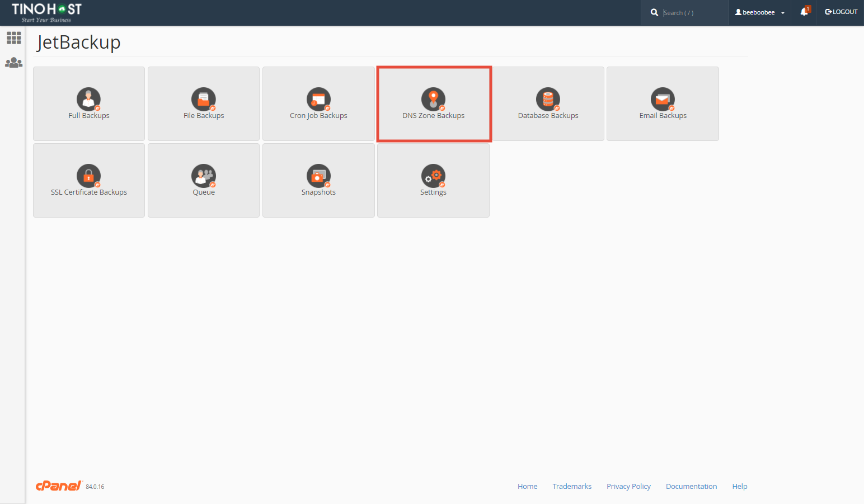This screenshot has width=864, height=504.
Task: Click the cPanel logo in footer
Action: pos(59,486)
